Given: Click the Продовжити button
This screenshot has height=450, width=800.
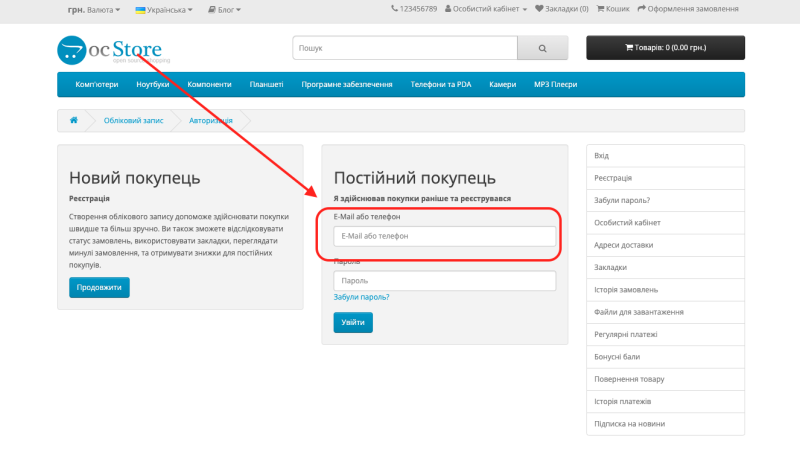Looking at the screenshot, I should tap(99, 287).
